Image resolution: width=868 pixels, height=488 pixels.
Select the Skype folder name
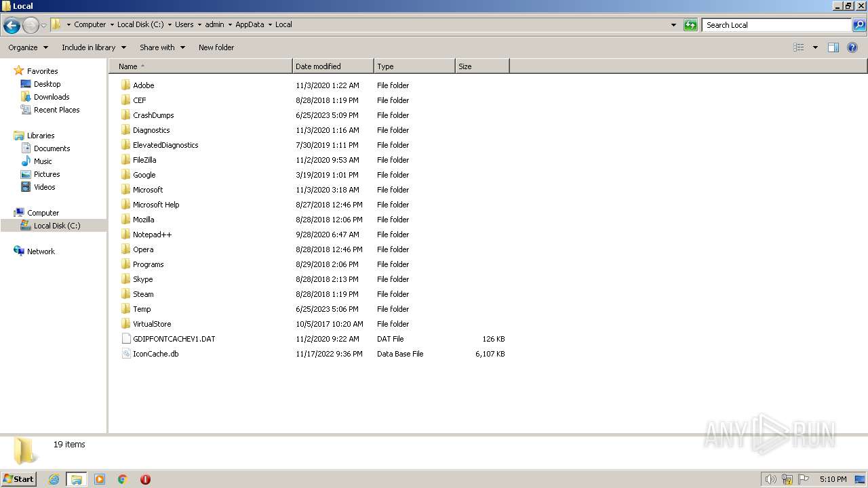tap(142, 279)
